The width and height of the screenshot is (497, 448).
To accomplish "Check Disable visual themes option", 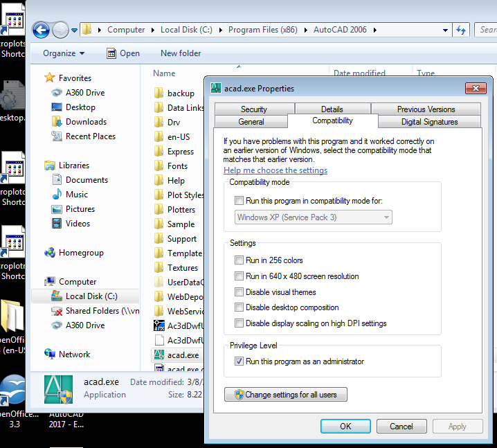I will (240, 292).
